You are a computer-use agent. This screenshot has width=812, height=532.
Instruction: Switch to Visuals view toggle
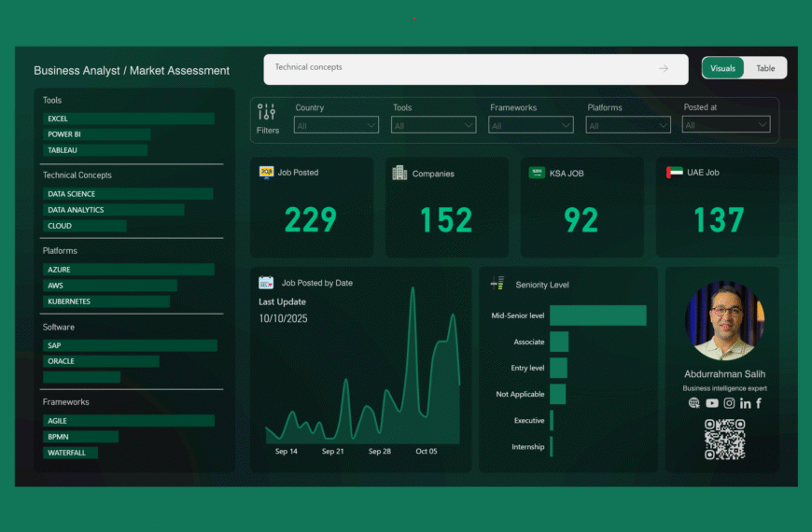[x=723, y=68]
